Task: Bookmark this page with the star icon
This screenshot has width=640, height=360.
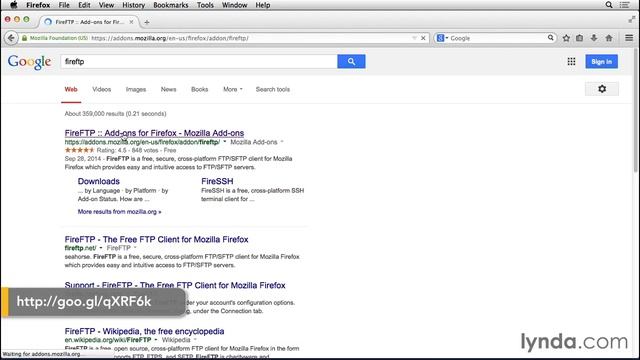Action: [x=566, y=38]
